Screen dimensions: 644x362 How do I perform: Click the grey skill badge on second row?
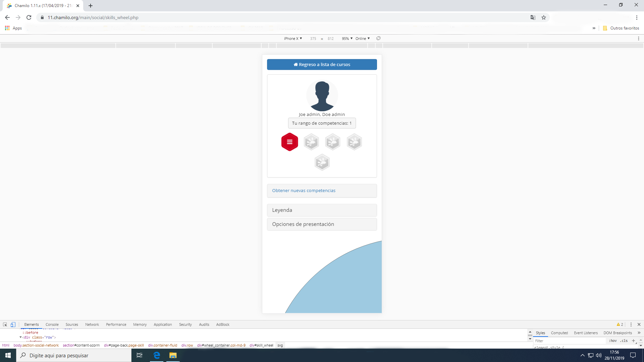click(x=322, y=162)
